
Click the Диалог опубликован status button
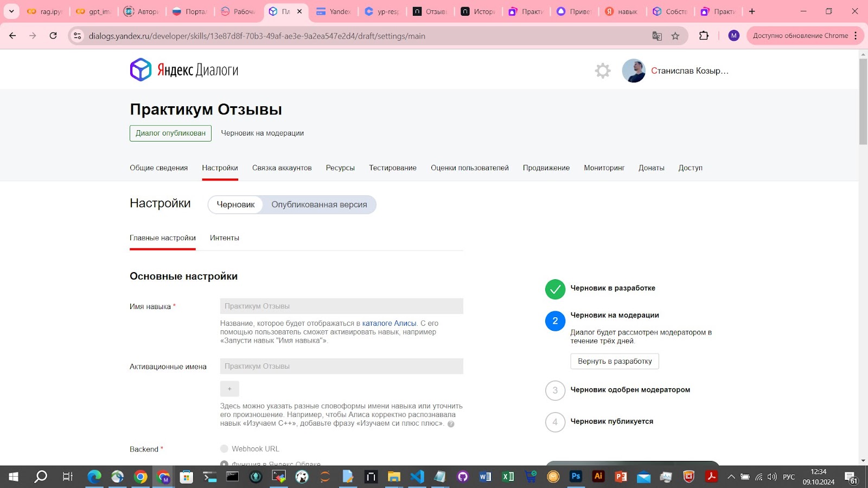pyautogui.click(x=170, y=133)
